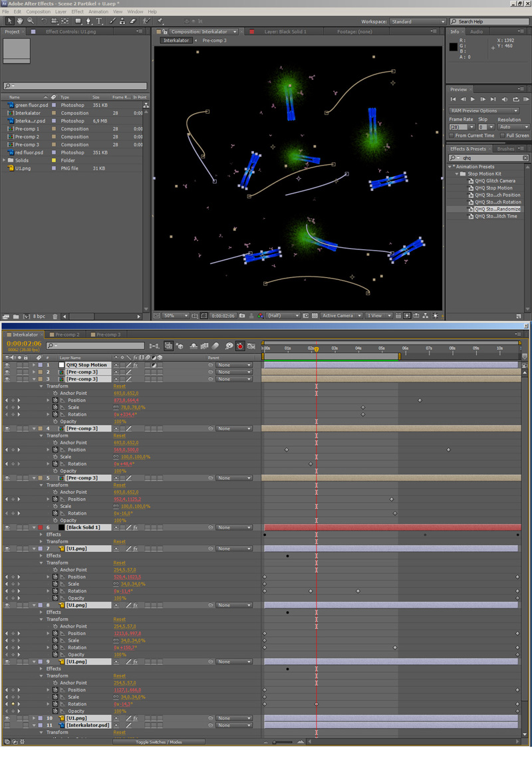Image resolution: width=532 pixels, height=758 pixels.
Task: Select the Zoom tool in toolbar
Action: pos(31,21)
